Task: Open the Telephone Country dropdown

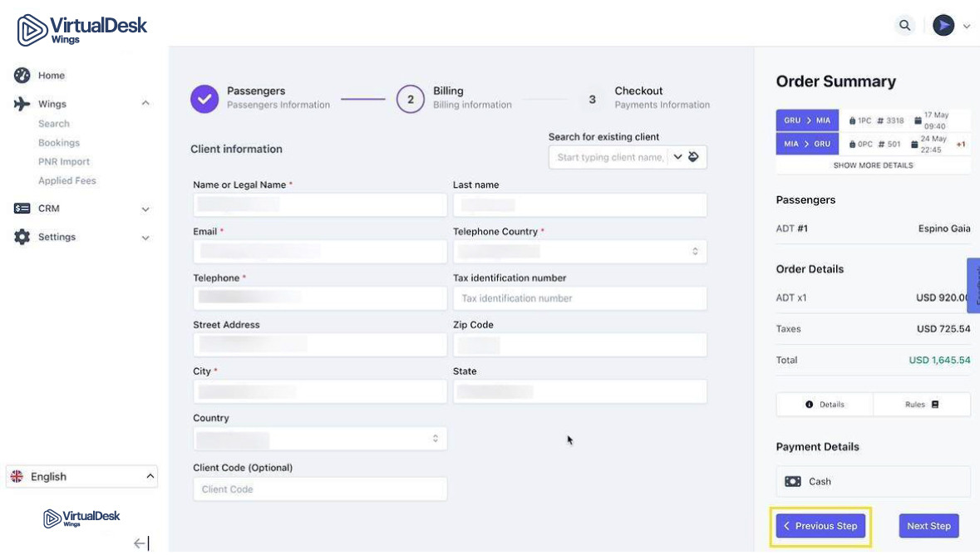Action: (x=579, y=252)
